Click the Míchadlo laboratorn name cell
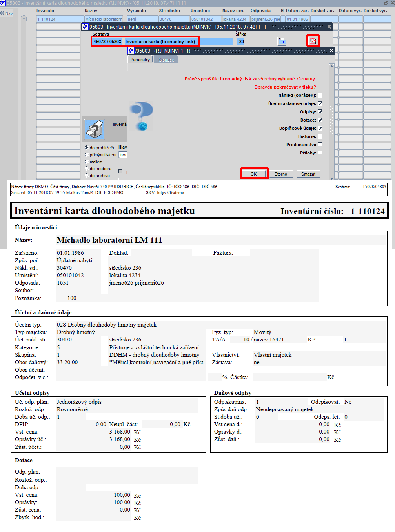 tap(104, 19)
